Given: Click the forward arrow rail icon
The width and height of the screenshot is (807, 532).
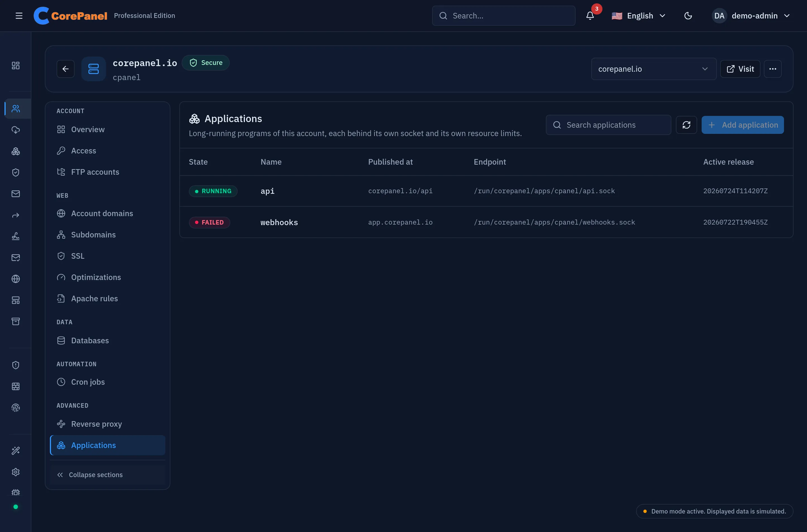Looking at the screenshot, I should [x=16, y=215].
